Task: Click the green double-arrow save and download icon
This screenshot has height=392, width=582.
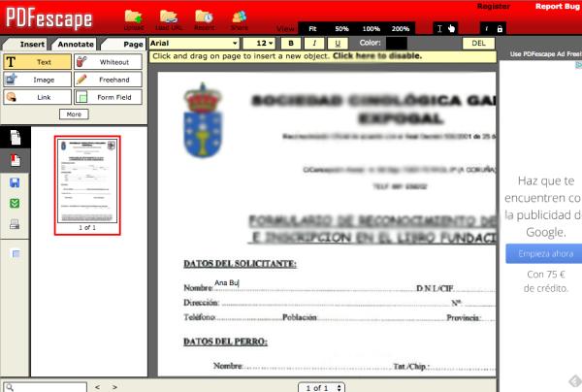Action: pyautogui.click(x=15, y=203)
